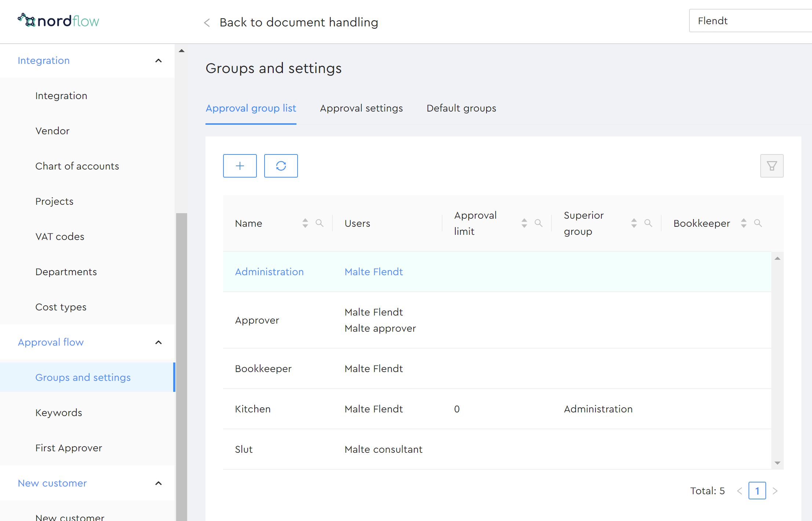Switch to Default groups tab
The image size is (812, 521).
coord(461,108)
